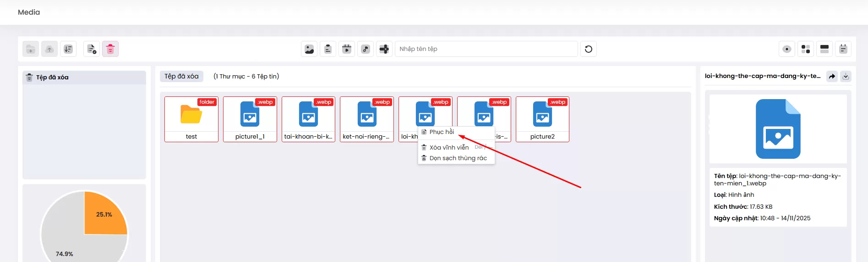Select the 'test' folder thumbnail

(191, 119)
